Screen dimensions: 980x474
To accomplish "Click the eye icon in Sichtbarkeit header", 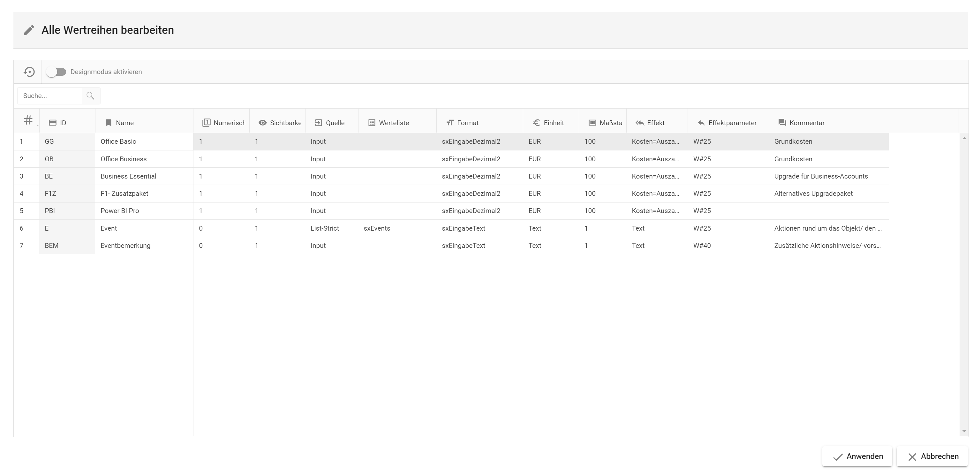I will coord(262,123).
